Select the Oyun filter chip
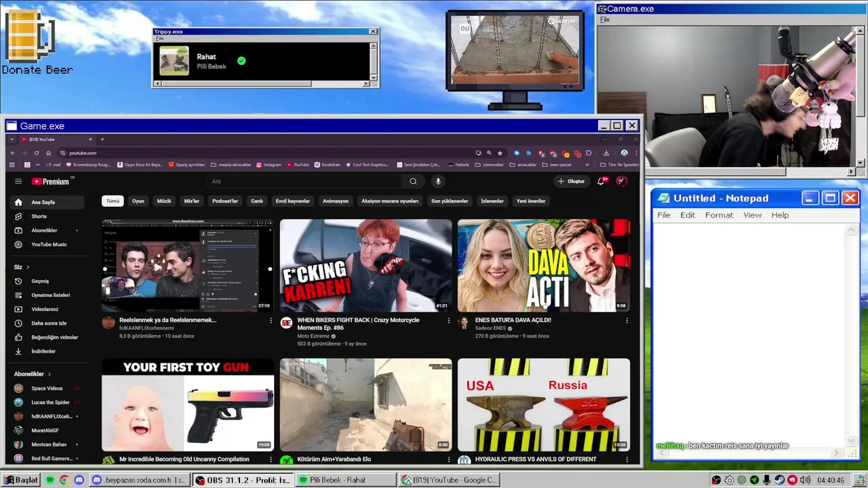868x488 pixels. click(x=138, y=201)
